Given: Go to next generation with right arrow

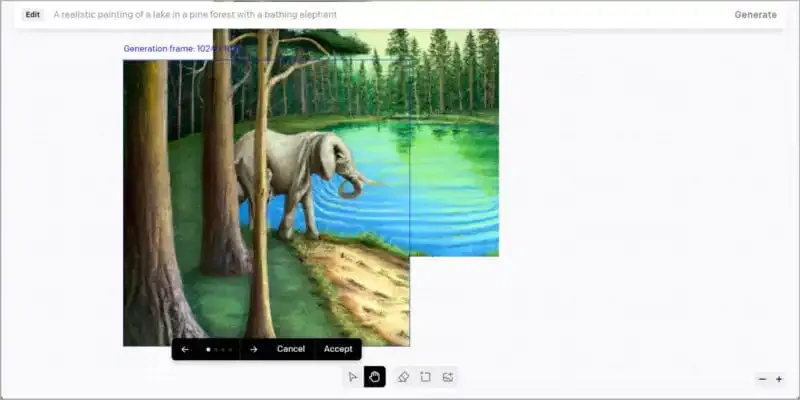Looking at the screenshot, I should 254,349.
